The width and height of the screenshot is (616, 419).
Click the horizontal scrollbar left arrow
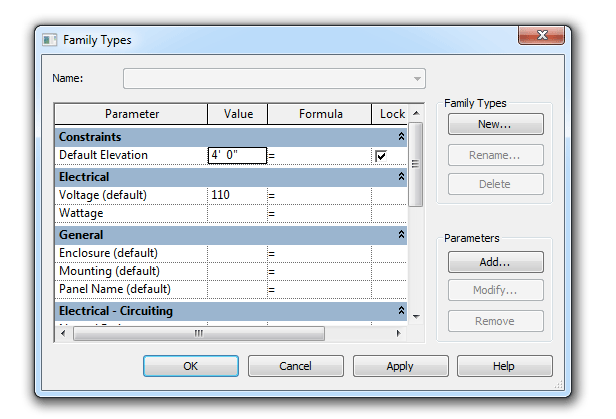click(63, 333)
